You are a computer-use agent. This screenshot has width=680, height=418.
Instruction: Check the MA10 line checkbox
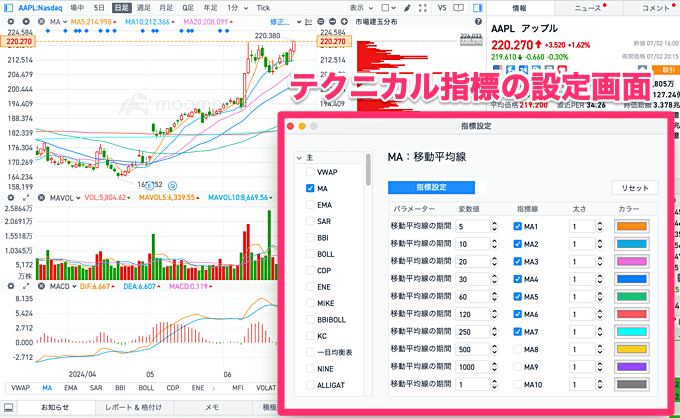517,384
